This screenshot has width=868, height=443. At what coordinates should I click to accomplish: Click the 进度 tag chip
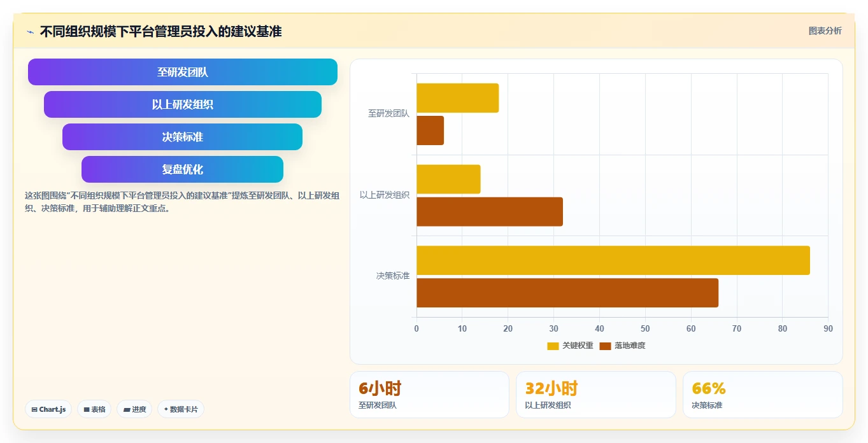(x=134, y=409)
